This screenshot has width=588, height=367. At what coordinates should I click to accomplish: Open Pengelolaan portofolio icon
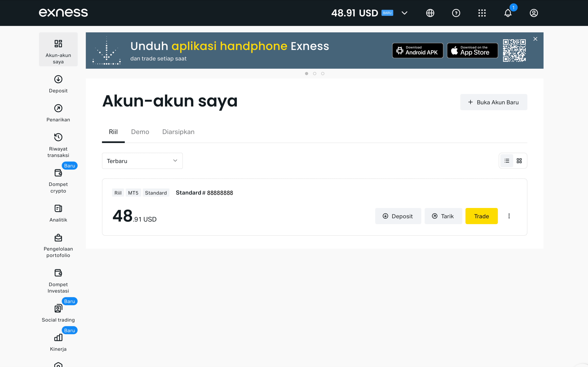coord(58,237)
